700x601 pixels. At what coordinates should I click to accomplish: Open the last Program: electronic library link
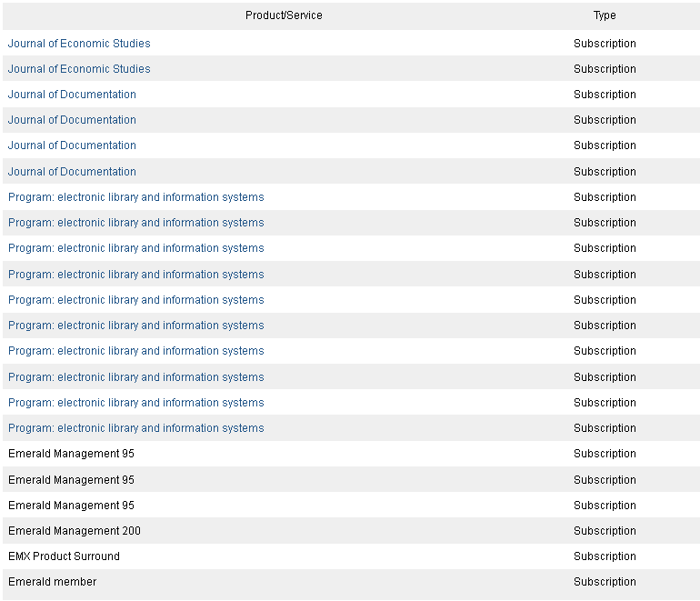click(x=136, y=427)
